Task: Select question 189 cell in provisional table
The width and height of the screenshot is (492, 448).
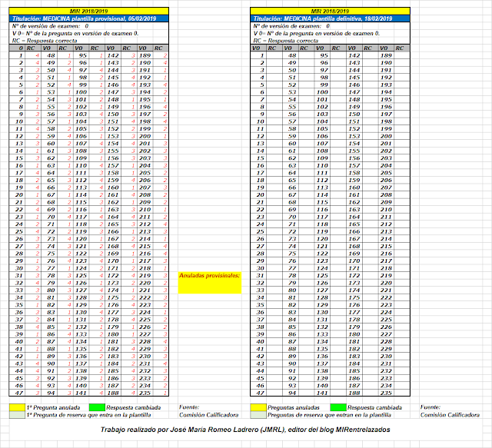Action: pyautogui.click(x=145, y=55)
